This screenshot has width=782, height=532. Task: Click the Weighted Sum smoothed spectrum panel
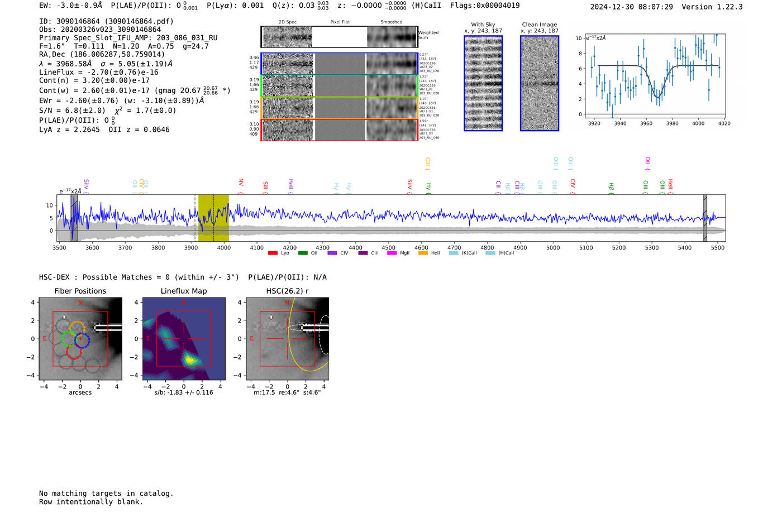tap(392, 37)
